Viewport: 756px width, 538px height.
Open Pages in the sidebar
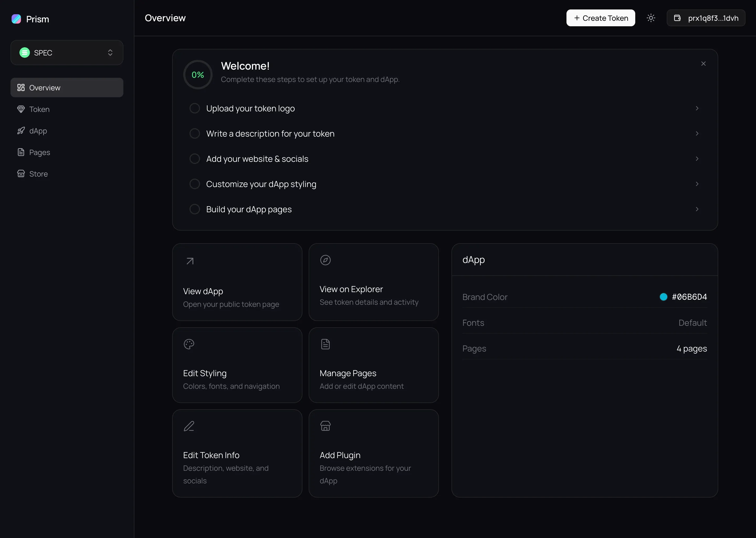click(x=67, y=152)
